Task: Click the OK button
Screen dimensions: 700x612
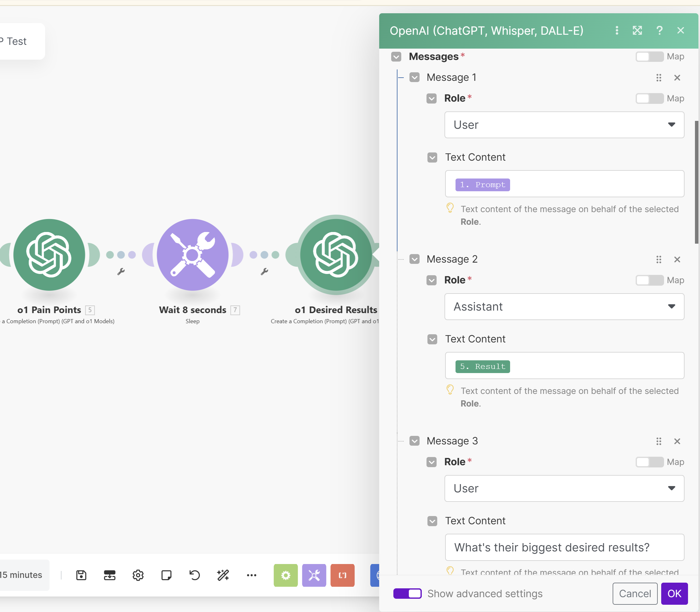Action: coord(674,594)
